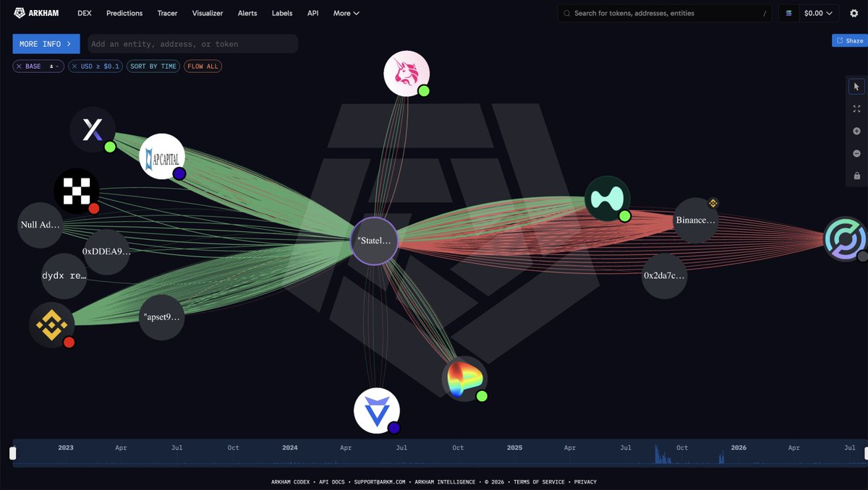Screen dimensions: 868x490
Task: Remove the USD ≥ $0.1 filter X
Action: point(75,66)
